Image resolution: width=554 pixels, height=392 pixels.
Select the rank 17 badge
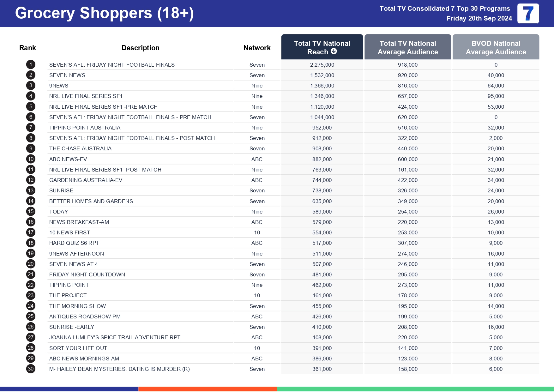point(31,232)
